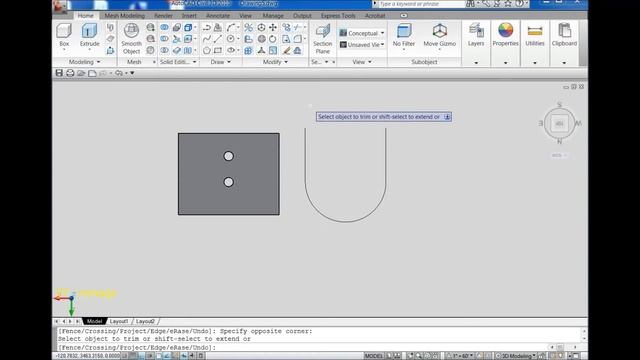Click the Open file folder icon
The image size is (640, 360).
coord(81,73)
